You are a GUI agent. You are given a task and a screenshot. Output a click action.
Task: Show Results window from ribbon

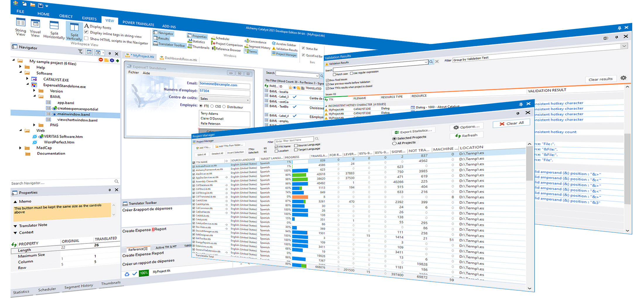click(161, 38)
